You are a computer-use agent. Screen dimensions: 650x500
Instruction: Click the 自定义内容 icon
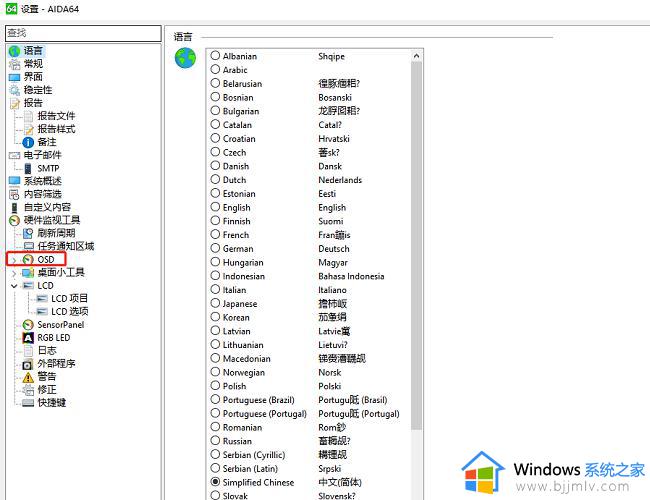(x=15, y=207)
